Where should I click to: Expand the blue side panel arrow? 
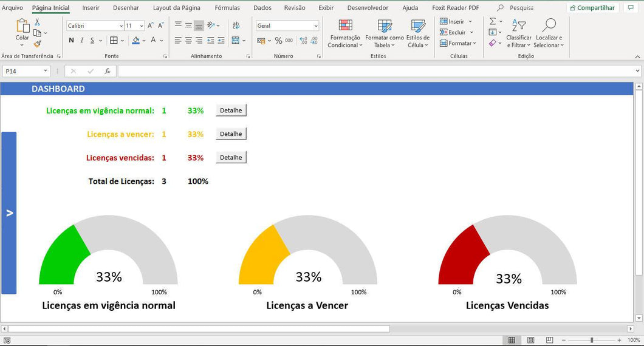click(9, 213)
